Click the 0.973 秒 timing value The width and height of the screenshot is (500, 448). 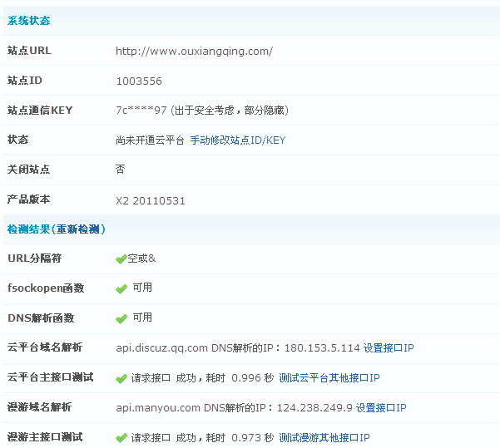pyautogui.click(x=253, y=438)
